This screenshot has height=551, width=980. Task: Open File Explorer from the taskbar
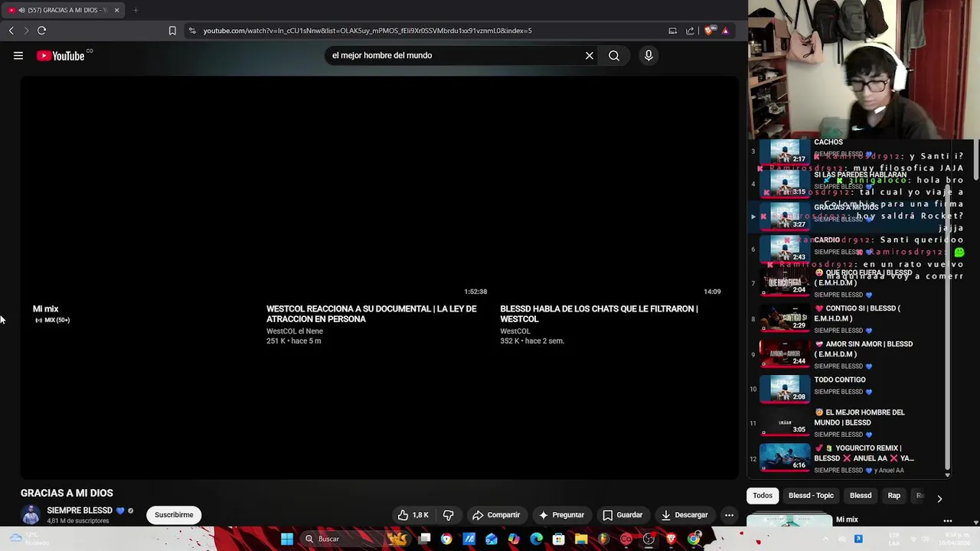pos(581,539)
